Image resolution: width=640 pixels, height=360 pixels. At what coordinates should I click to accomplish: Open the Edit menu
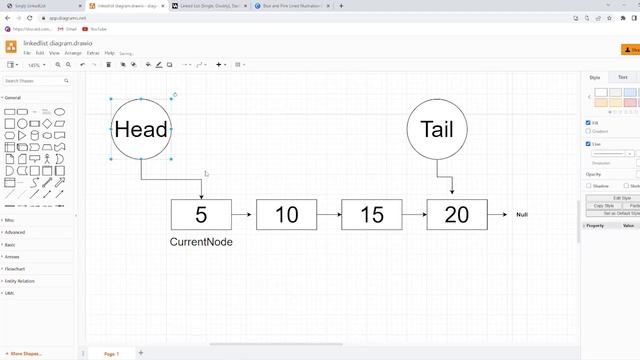(40, 53)
